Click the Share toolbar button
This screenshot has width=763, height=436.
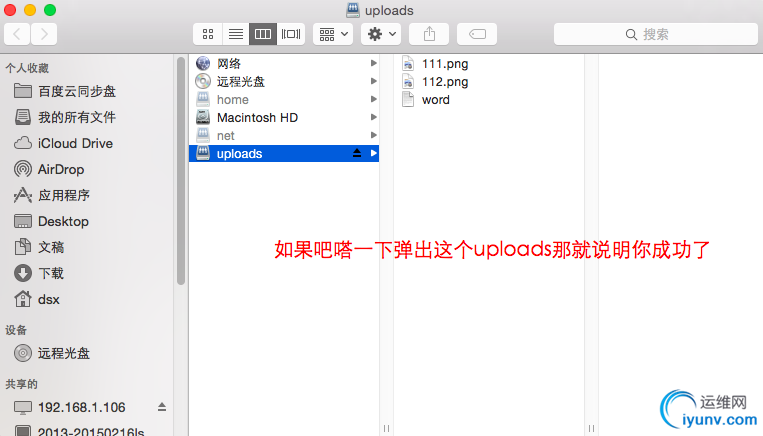click(429, 34)
